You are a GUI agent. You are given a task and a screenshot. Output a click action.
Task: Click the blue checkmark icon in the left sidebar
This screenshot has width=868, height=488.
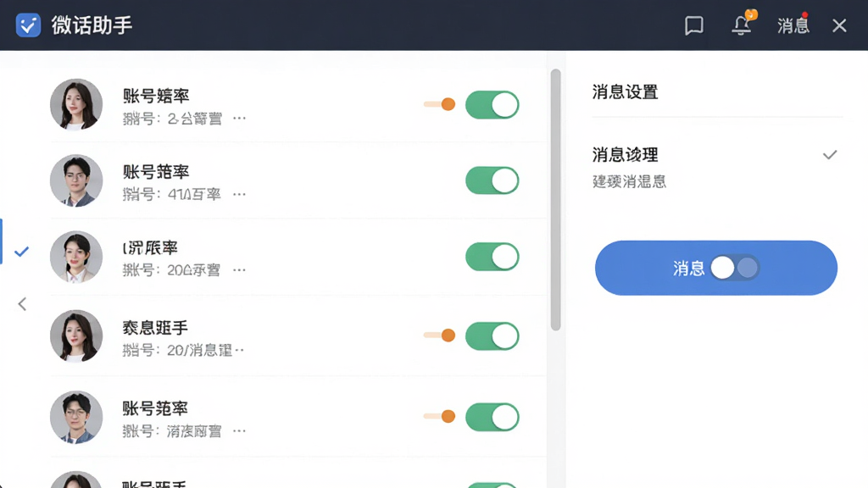[x=21, y=252]
